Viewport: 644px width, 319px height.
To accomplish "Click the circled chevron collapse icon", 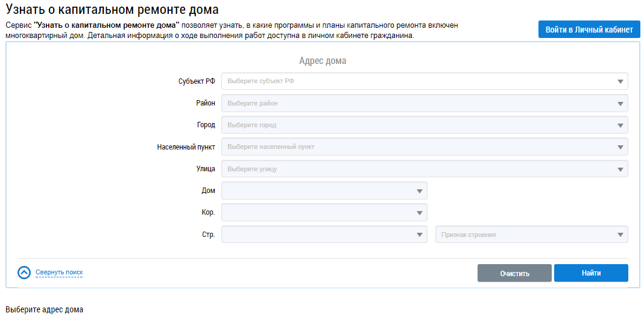I will click(24, 273).
